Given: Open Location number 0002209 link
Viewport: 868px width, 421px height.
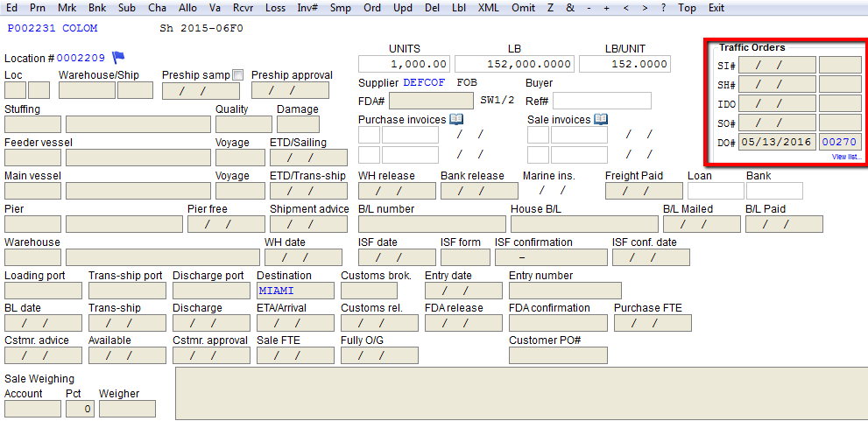Looking at the screenshot, I should click(x=81, y=58).
